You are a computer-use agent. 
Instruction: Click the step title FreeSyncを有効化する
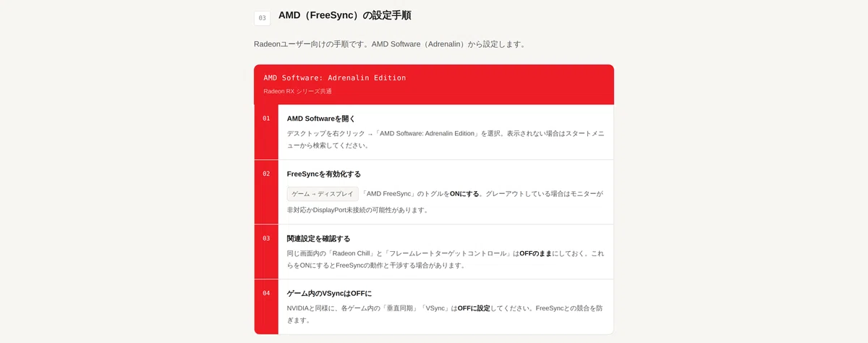point(324,174)
